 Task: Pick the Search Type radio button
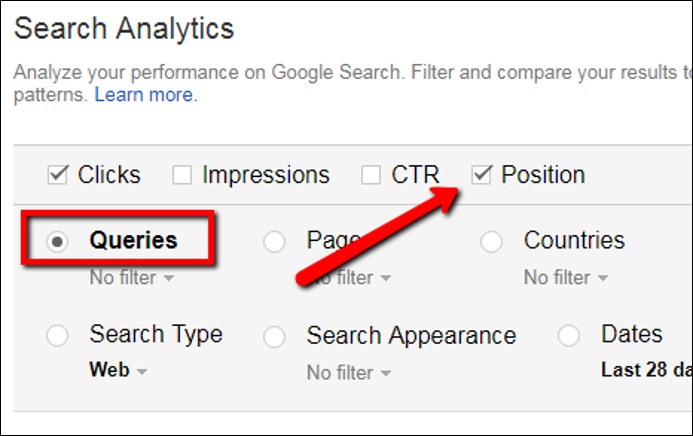click(x=57, y=336)
